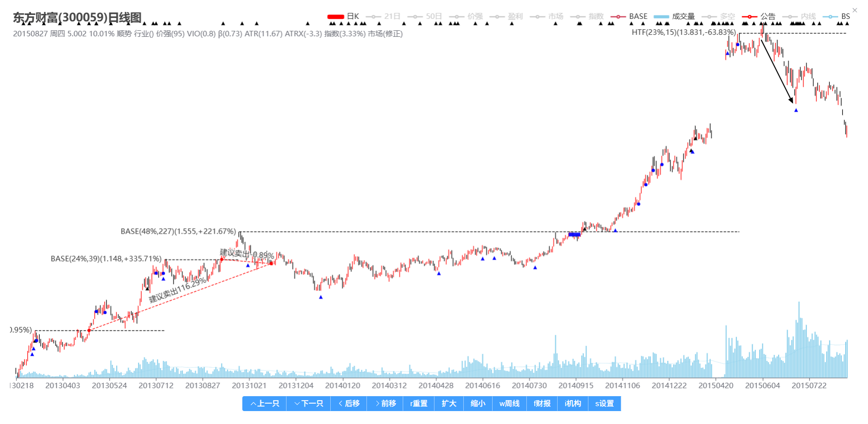Click the 20130827 date on the axis
This screenshot has height=424, width=868.
tap(203, 386)
